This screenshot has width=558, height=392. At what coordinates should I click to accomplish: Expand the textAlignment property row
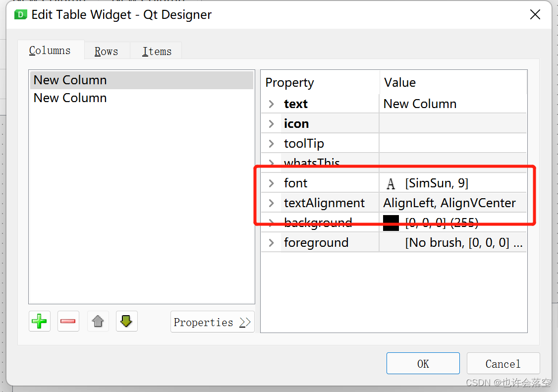271,203
